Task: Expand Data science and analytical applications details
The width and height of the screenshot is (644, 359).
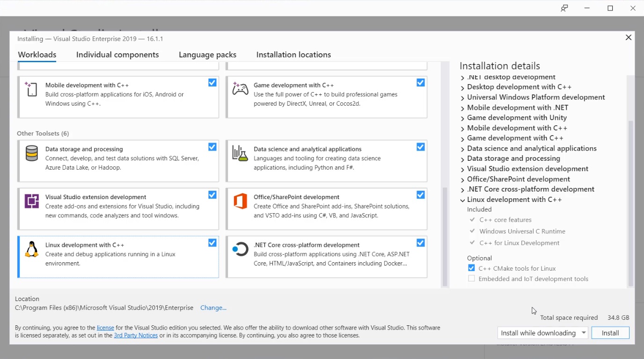Action: point(462,149)
